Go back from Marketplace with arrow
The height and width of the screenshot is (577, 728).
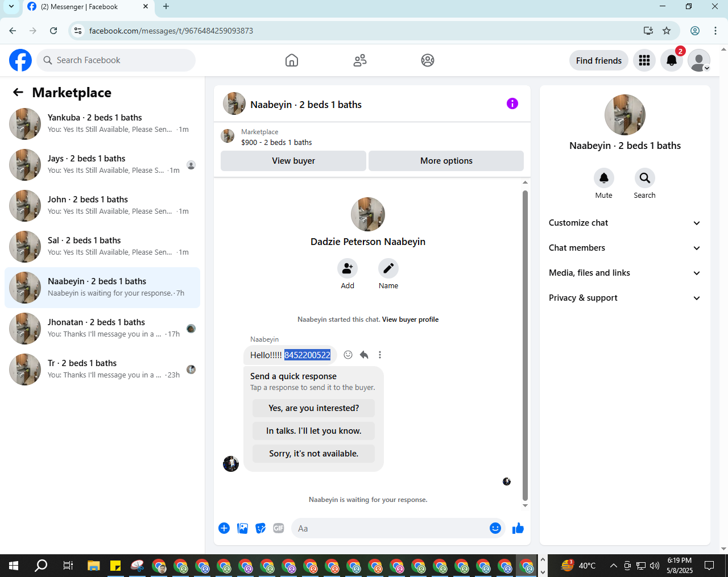[x=18, y=92]
